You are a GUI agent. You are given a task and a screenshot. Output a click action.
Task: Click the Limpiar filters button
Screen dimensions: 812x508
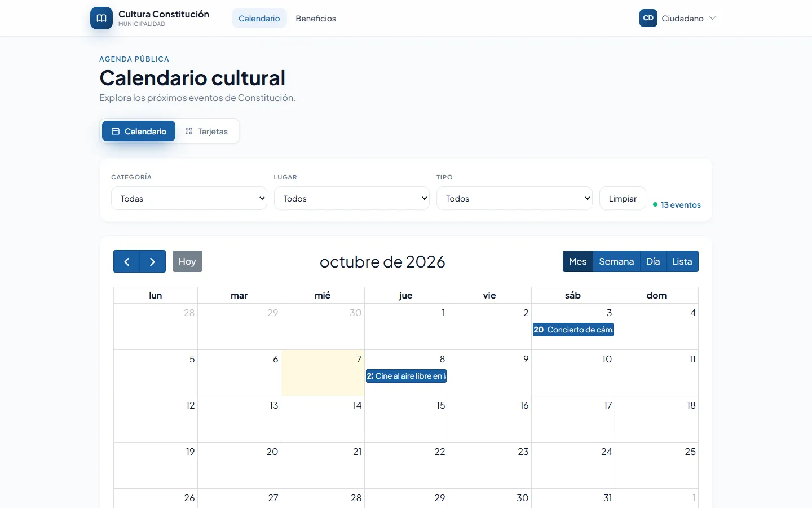point(623,198)
